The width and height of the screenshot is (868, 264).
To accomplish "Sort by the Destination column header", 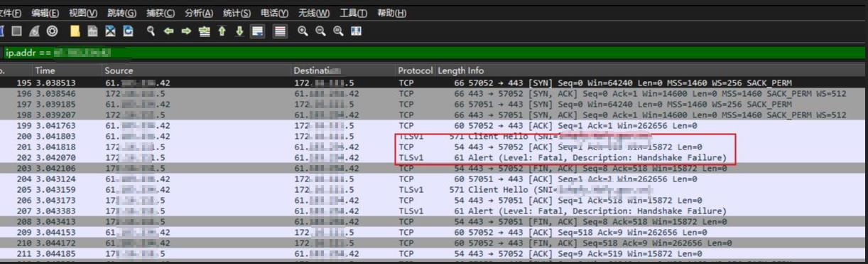I will [x=344, y=70].
